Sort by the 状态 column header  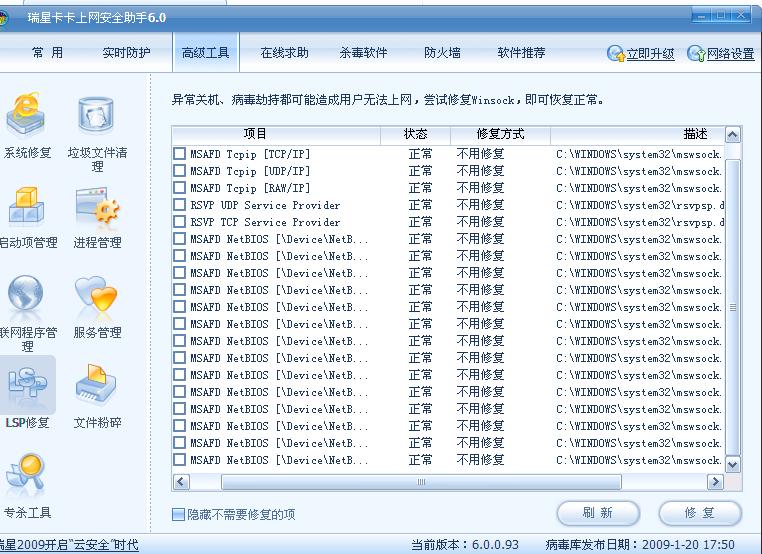point(416,134)
